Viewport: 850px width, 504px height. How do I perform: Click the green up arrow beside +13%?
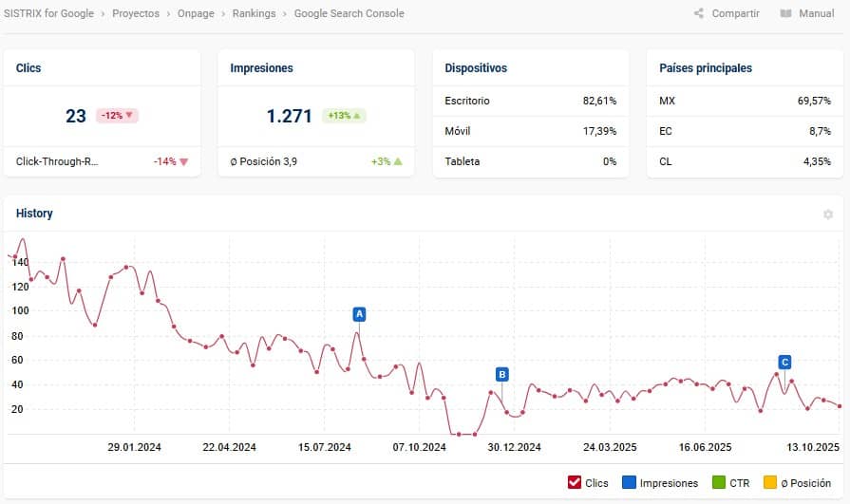358,116
